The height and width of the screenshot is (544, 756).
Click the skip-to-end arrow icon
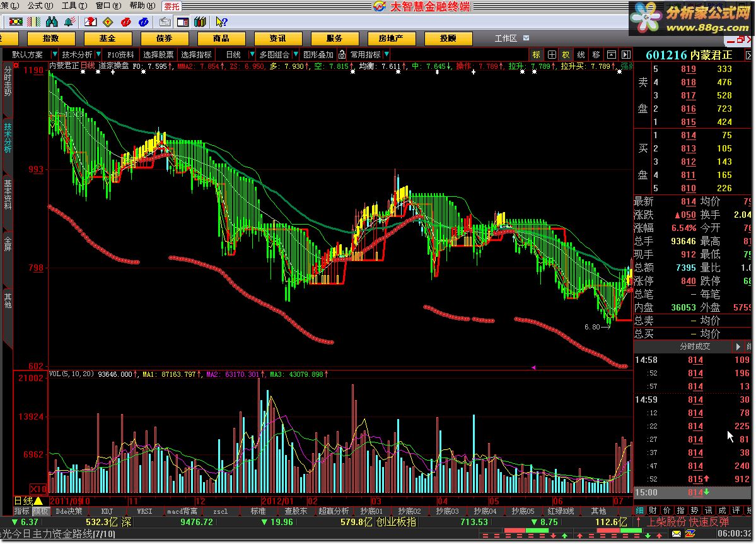click(626, 54)
